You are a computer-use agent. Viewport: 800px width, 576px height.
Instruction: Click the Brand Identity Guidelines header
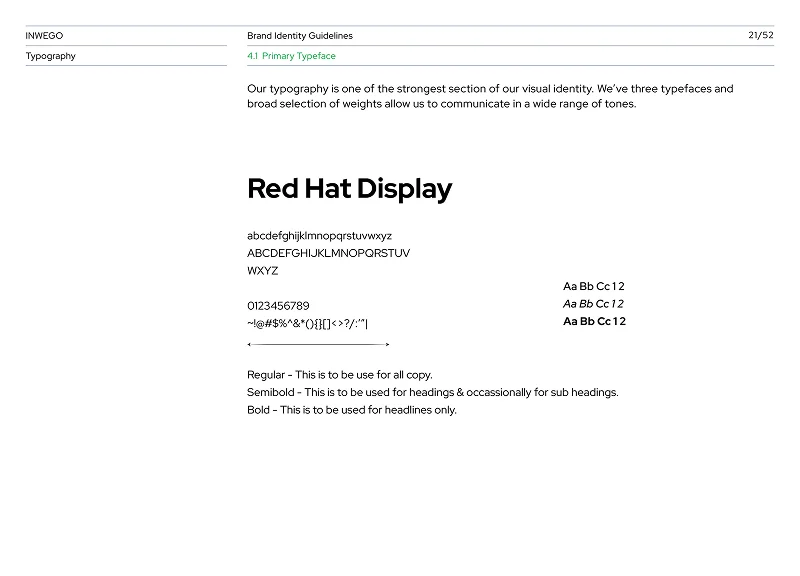[x=300, y=36]
